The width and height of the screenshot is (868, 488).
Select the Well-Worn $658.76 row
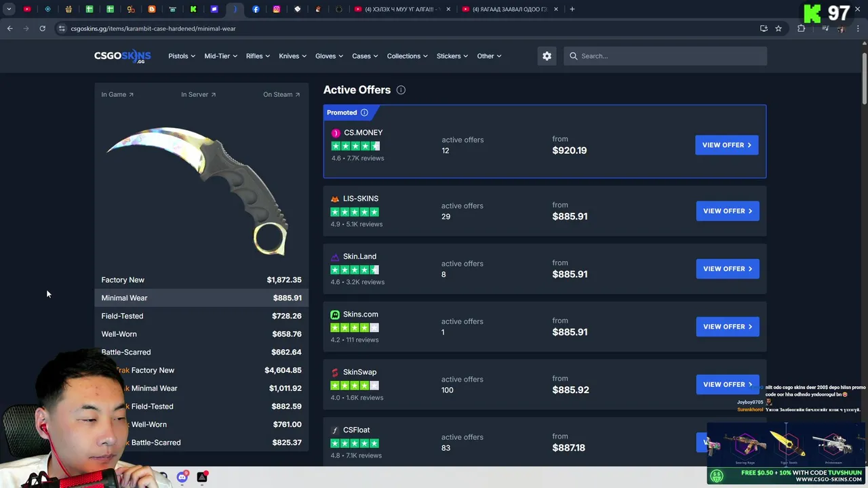coord(201,334)
